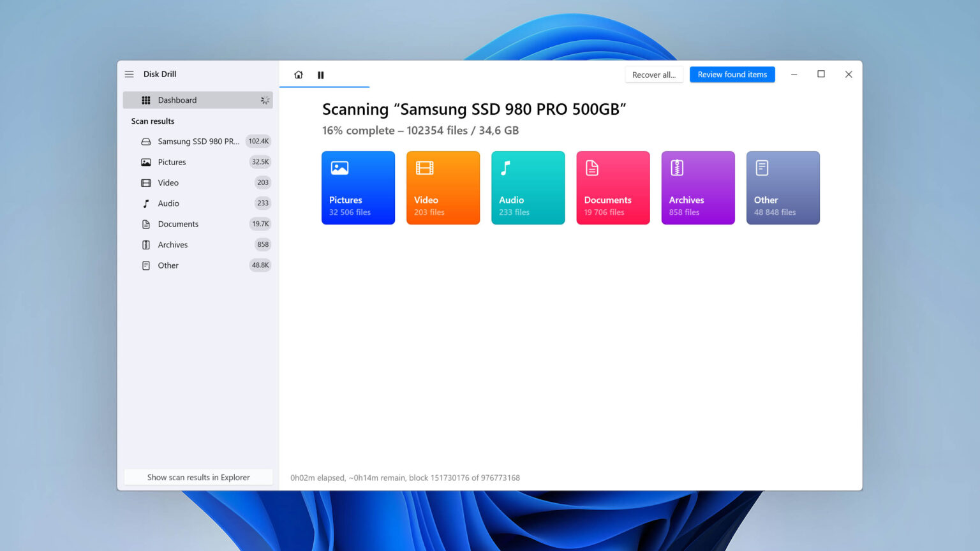Open the Documents category tile
This screenshot has height=551, width=980.
coord(612,187)
